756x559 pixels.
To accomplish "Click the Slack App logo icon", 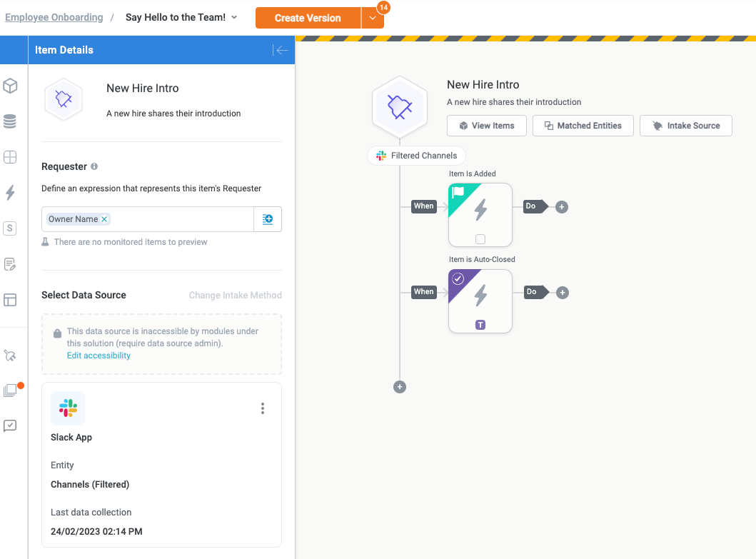I will (67, 408).
